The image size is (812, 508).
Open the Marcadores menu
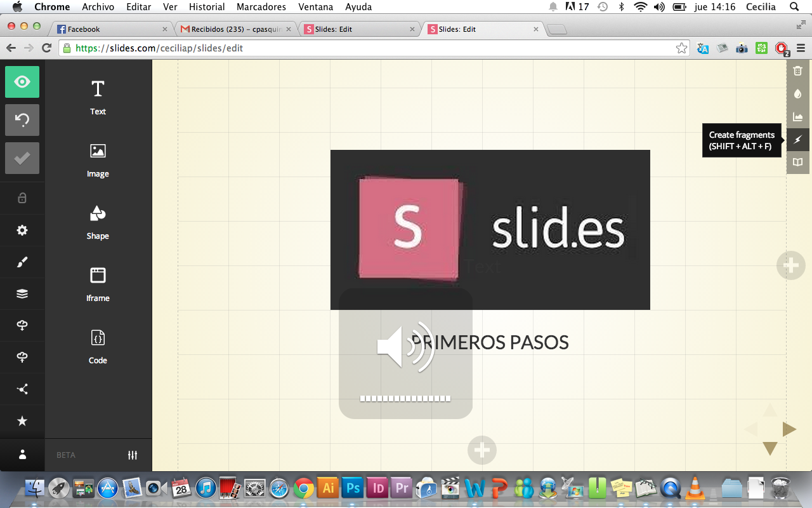pos(261,7)
